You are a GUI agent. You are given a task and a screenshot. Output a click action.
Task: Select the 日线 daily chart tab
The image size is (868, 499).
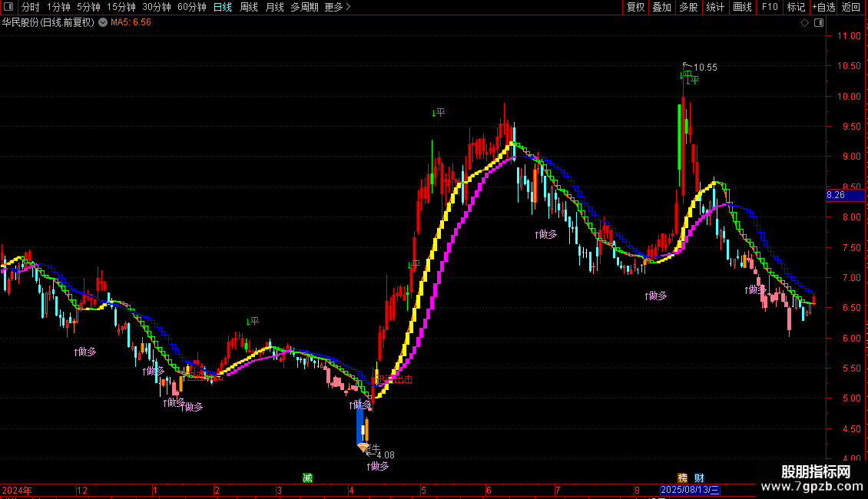coord(223,7)
